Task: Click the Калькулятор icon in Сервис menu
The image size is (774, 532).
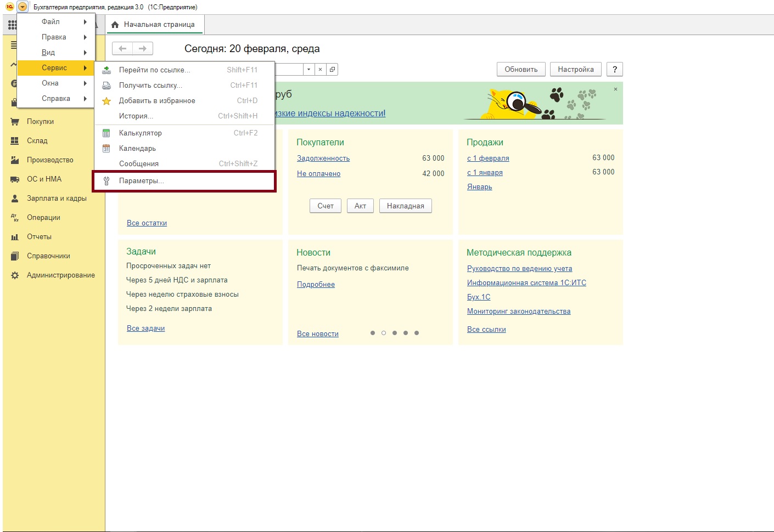Action: [x=106, y=133]
